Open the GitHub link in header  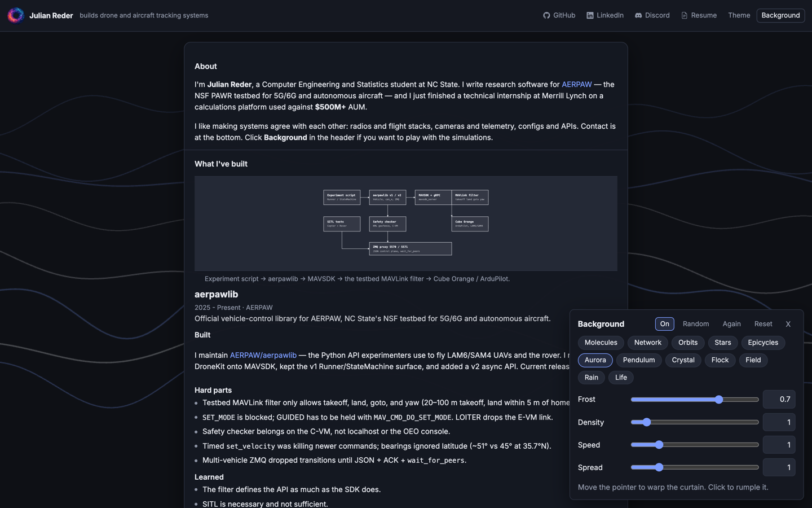pyautogui.click(x=559, y=15)
